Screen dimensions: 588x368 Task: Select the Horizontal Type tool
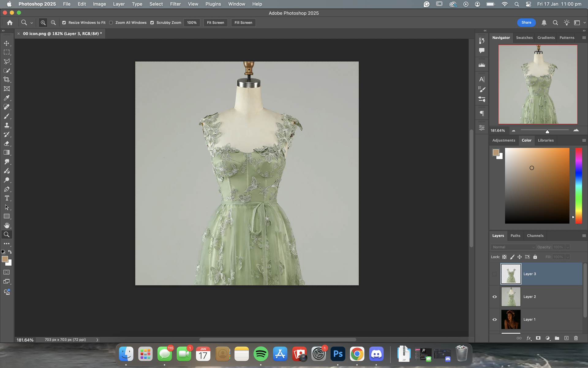tap(6, 198)
